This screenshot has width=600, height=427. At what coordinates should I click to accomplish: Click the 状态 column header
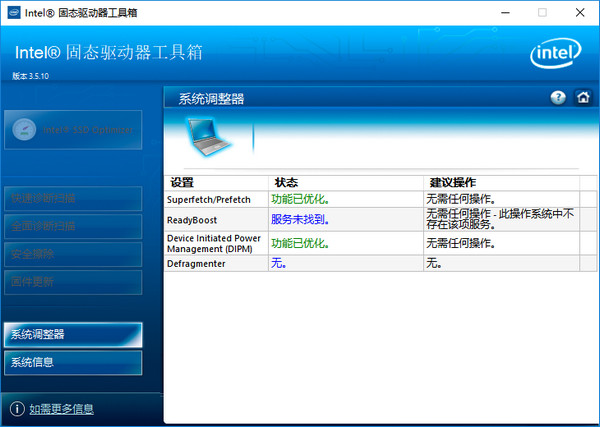(x=346, y=183)
